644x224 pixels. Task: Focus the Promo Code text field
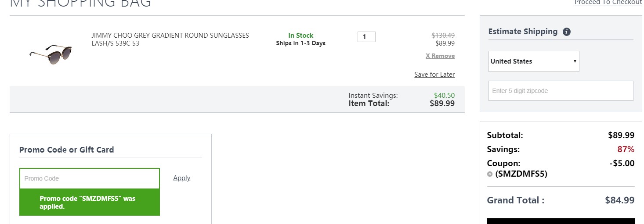pyautogui.click(x=90, y=178)
